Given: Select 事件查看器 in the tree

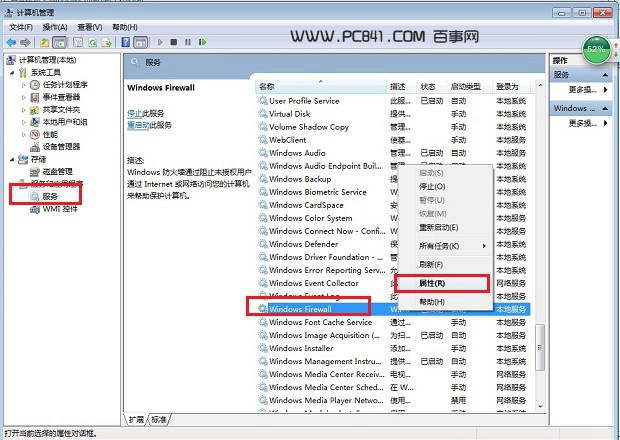Looking at the screenshot, I should pos(61,97).
